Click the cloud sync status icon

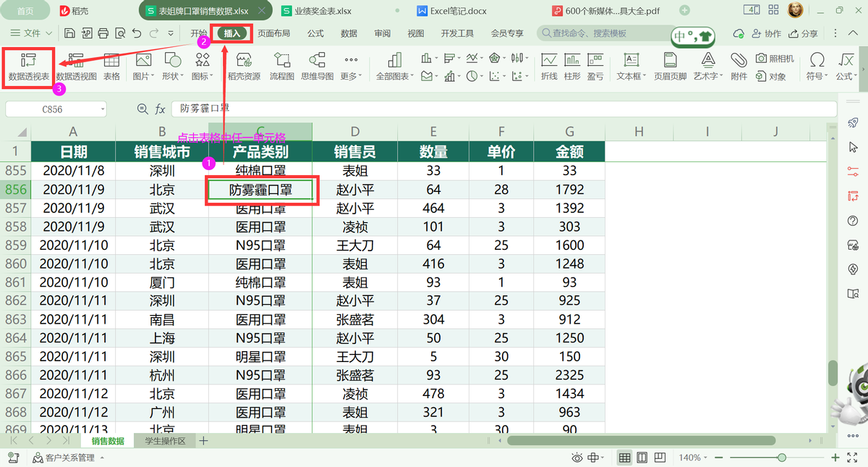tap(739, 33)
